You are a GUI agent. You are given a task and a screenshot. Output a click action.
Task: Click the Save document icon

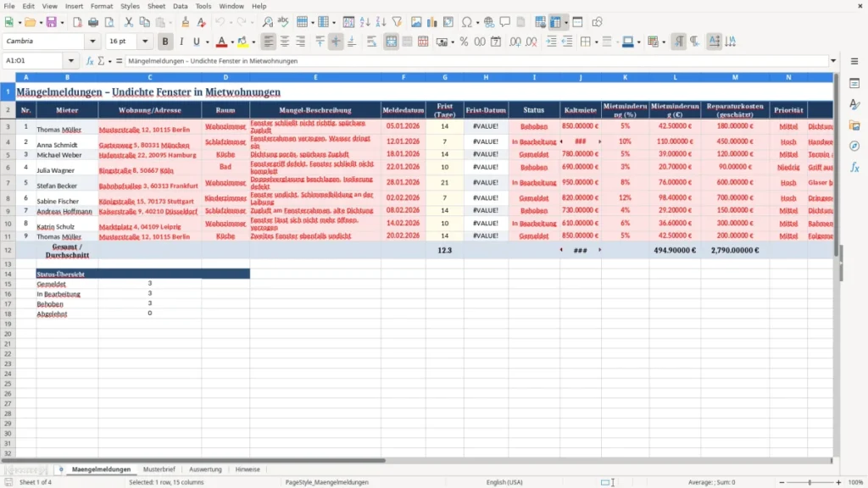coord(52,22)
